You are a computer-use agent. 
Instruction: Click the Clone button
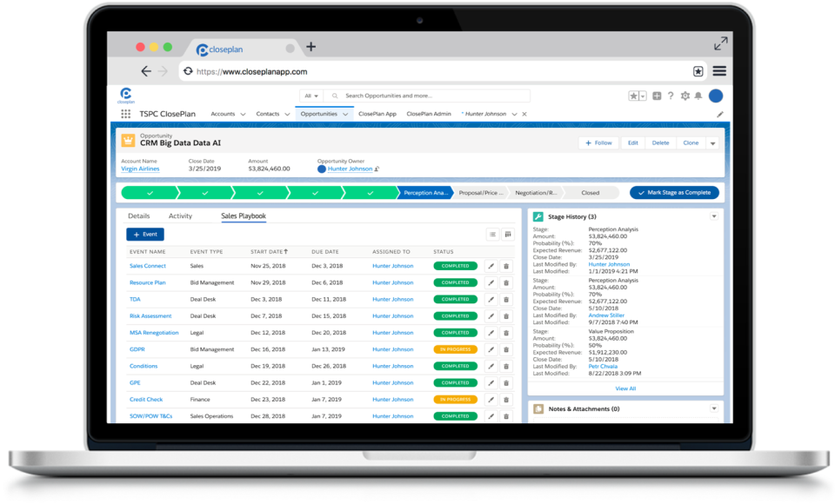(x=691, y=143)
